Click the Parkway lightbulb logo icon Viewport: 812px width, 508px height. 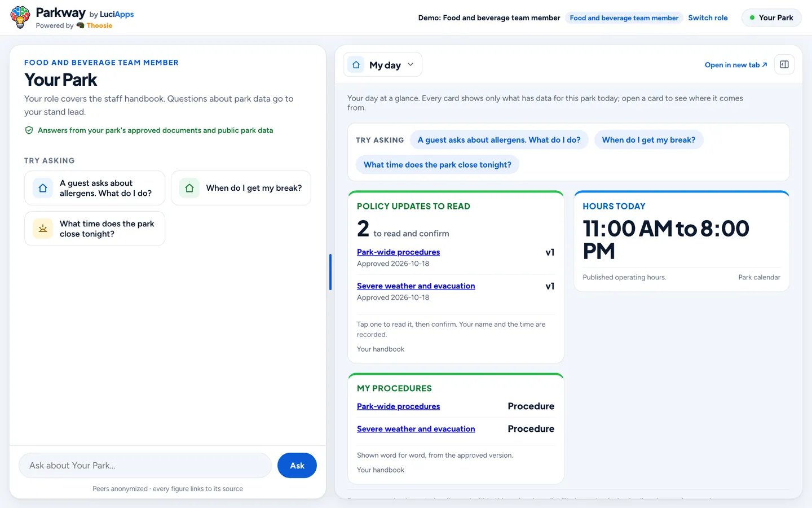point(20,17)
